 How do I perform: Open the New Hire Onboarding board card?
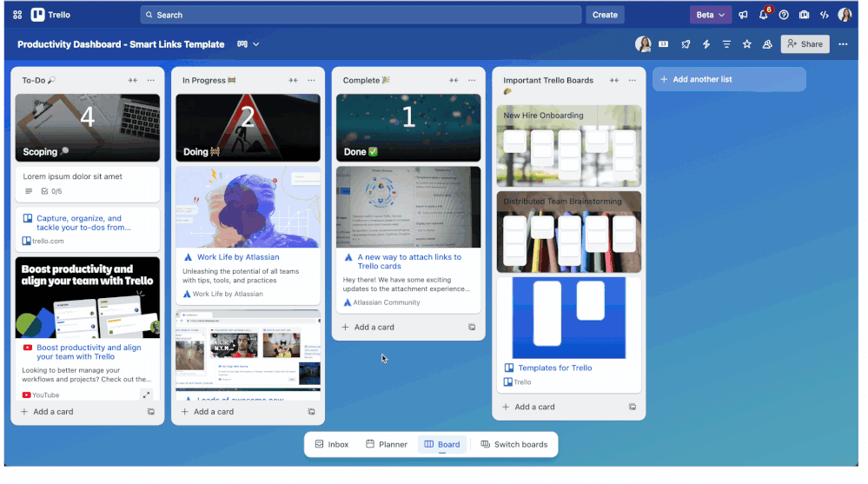[x=569, y=146]
